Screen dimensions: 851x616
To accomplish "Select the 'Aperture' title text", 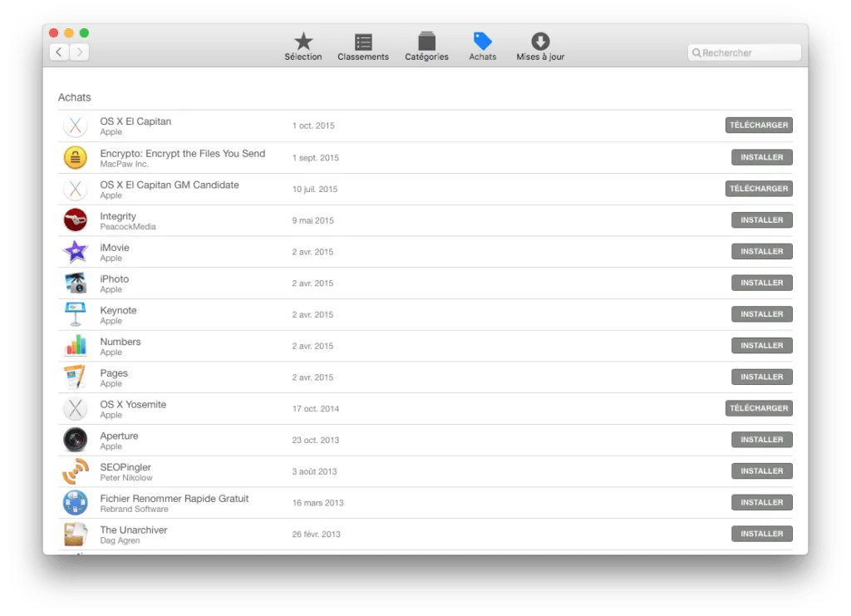I will coord(119,436).
